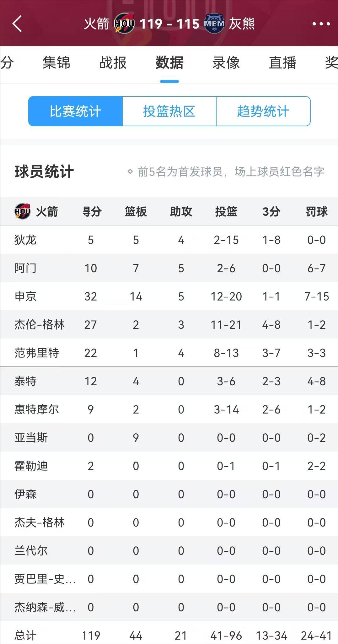Image resolution: width=338 pixels, height=644 pixels.
Task: Tap the 总计 totals row at the bottom
Action: pyautogui.click(x=26, y=635)
